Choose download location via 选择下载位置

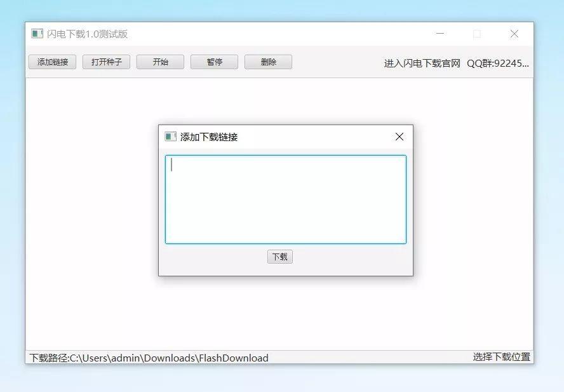(501, 356)
